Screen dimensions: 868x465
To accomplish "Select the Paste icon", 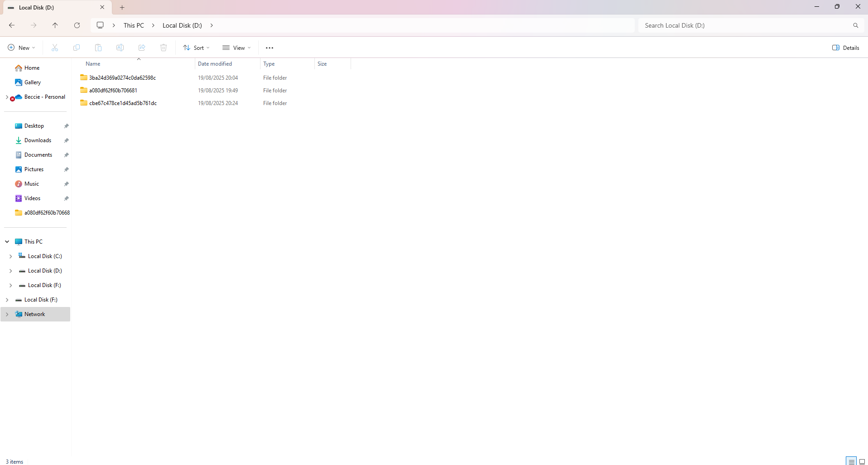I will (98, 48).
